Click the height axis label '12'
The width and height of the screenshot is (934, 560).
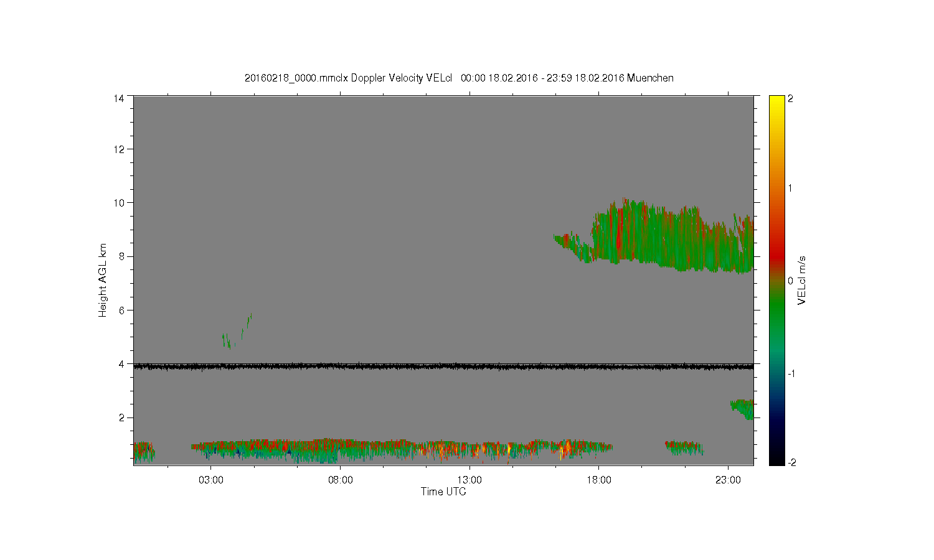(x=118, y=149)
